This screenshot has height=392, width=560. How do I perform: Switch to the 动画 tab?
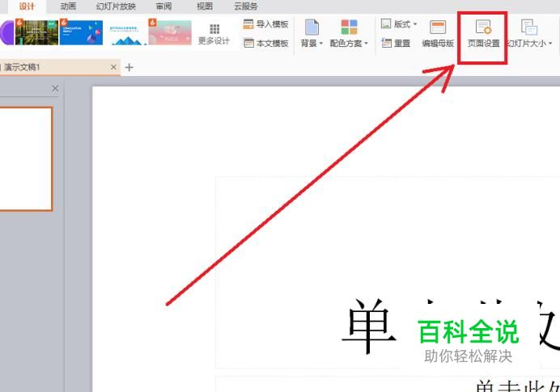coord(68,6)
